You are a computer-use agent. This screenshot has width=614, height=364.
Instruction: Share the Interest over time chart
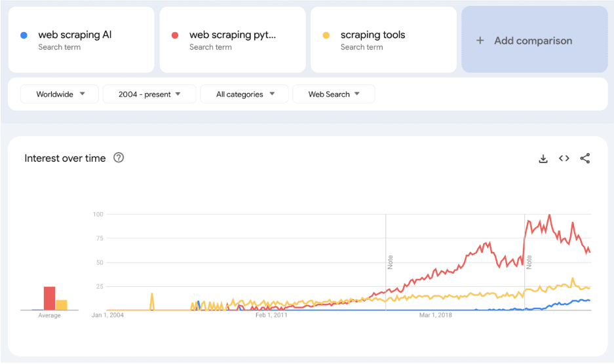pos(585,158)
